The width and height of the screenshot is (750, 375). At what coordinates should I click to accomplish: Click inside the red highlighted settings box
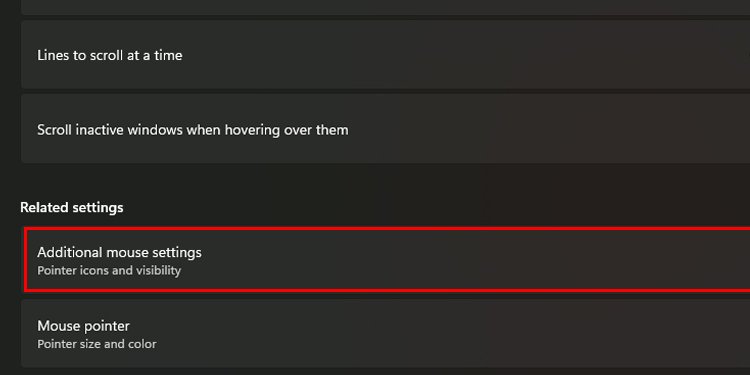tap(387, 260)
